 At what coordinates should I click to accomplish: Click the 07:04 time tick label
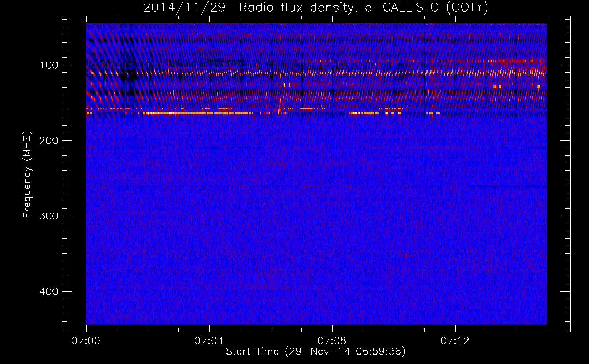click(x=209, y=341)
